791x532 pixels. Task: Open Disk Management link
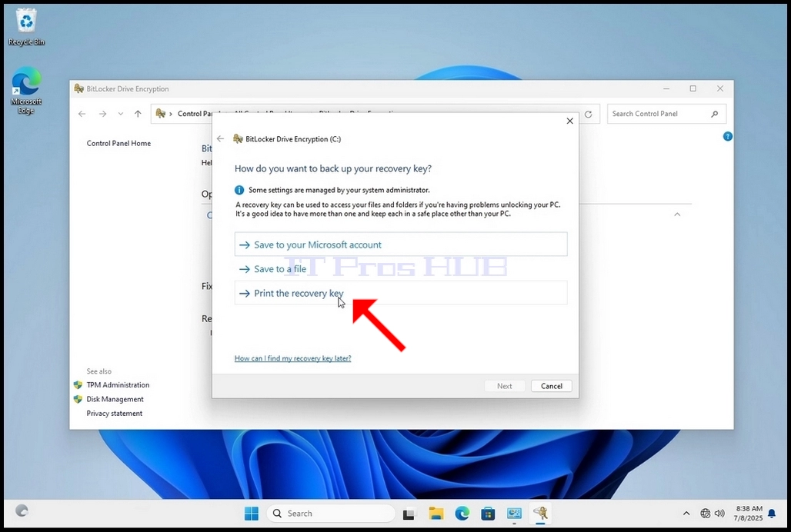click(x=115, y=399)
